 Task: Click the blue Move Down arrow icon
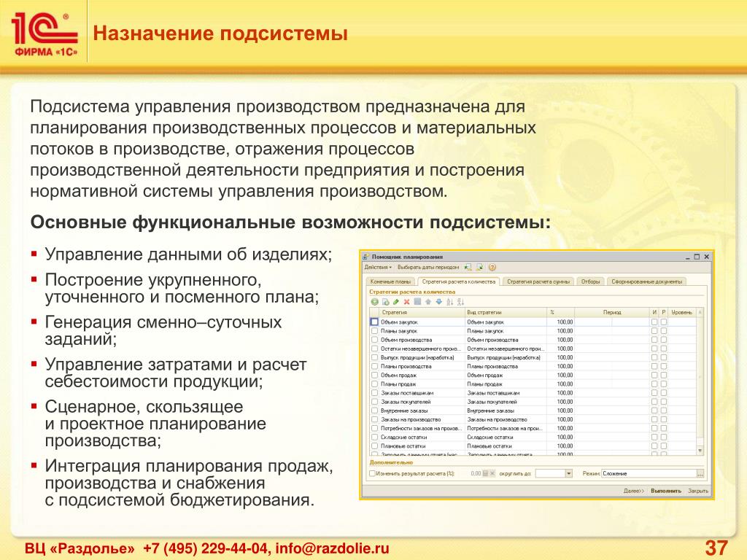(x=438, y=301)
